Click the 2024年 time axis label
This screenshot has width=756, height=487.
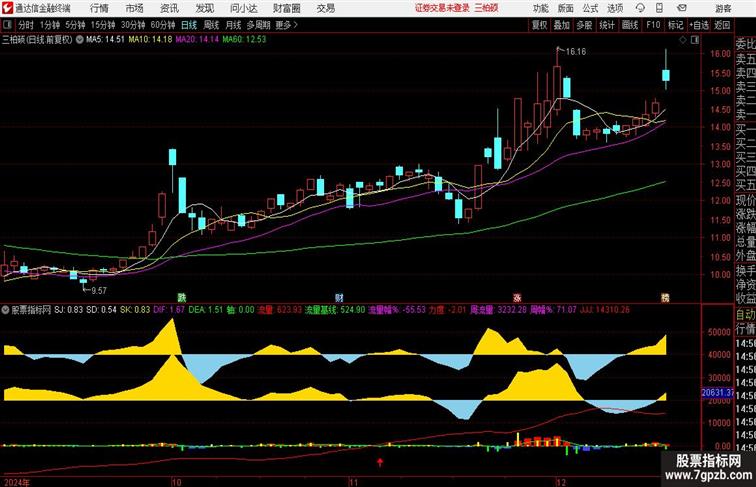tap(15, 482)
